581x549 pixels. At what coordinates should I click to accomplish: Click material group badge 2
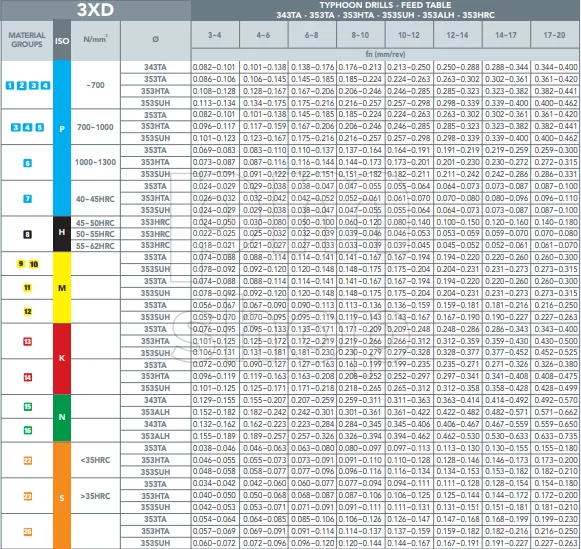point(22,86)
